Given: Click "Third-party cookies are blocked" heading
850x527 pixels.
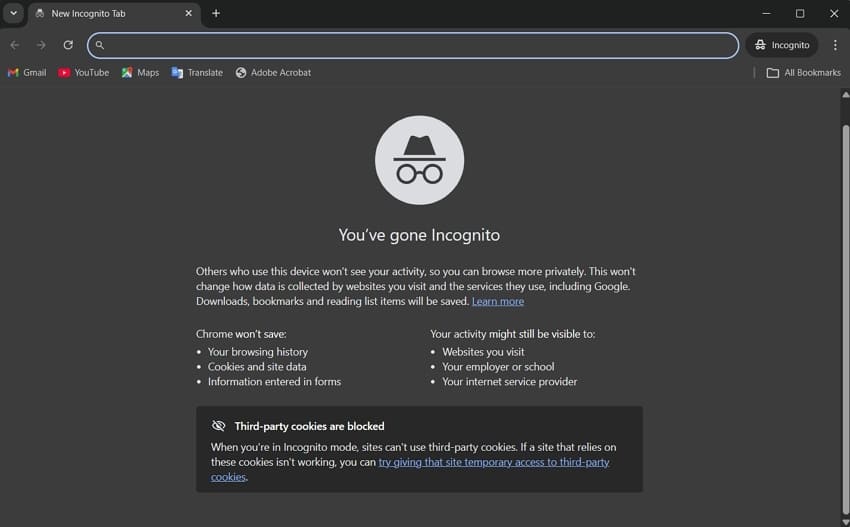Looking at the screenshot, I should (310, 426).
